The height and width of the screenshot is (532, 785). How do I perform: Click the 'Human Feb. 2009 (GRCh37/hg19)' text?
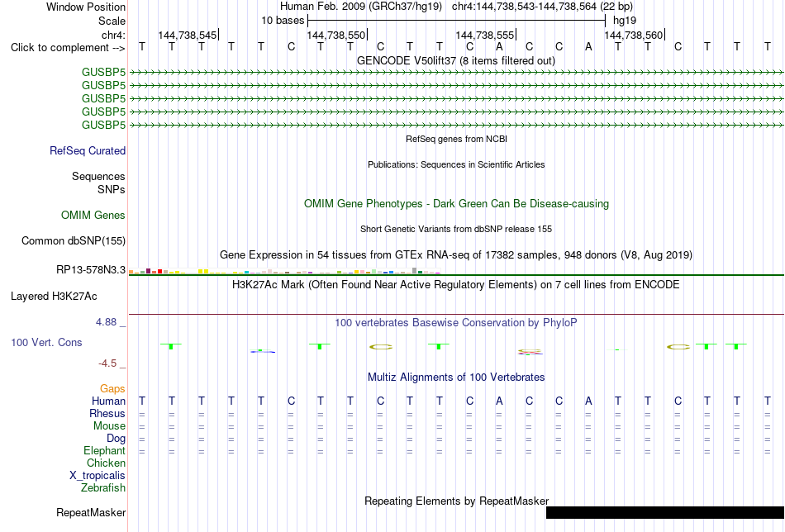pos(361,7)
